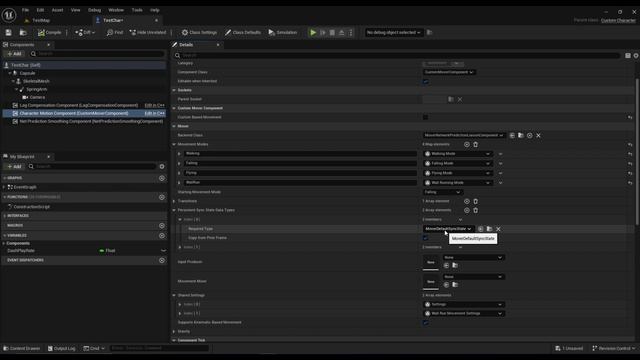Toggle Editable when Inherited checkbox
Viewport: 640px width, 360px height.
[x=426, y=81]
